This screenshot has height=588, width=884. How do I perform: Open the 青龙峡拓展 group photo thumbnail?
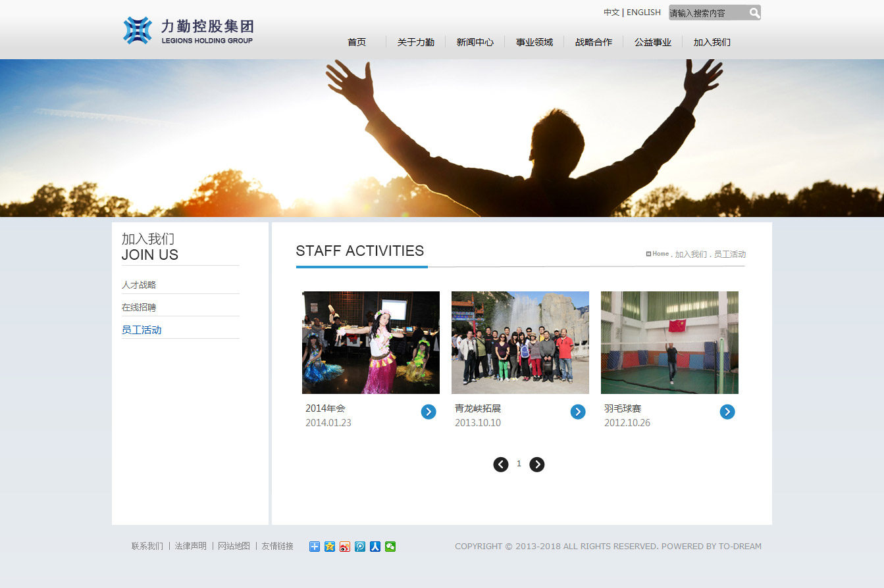[520, 343]
